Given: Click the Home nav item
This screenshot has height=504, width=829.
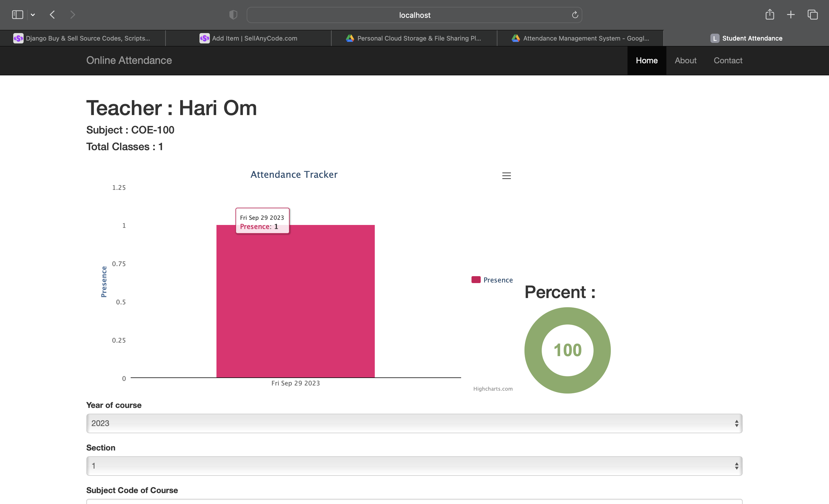Looking at the screenshot, I should coord(646,60).
